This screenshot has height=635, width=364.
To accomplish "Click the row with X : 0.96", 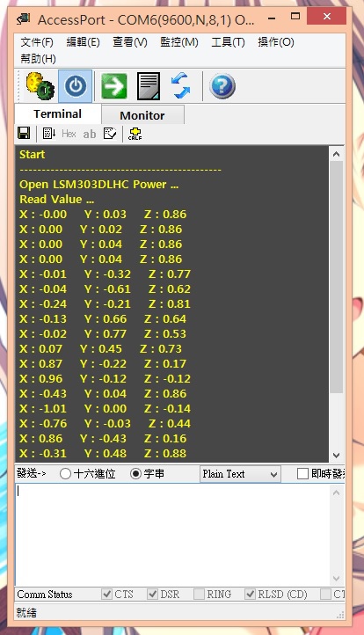I will click(x=105, y=379).
